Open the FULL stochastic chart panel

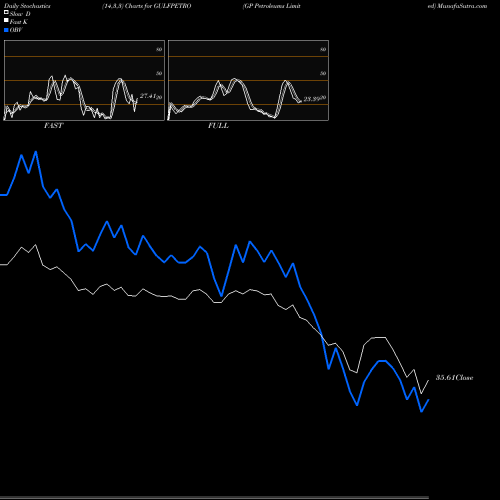click(x=248, y=80)
